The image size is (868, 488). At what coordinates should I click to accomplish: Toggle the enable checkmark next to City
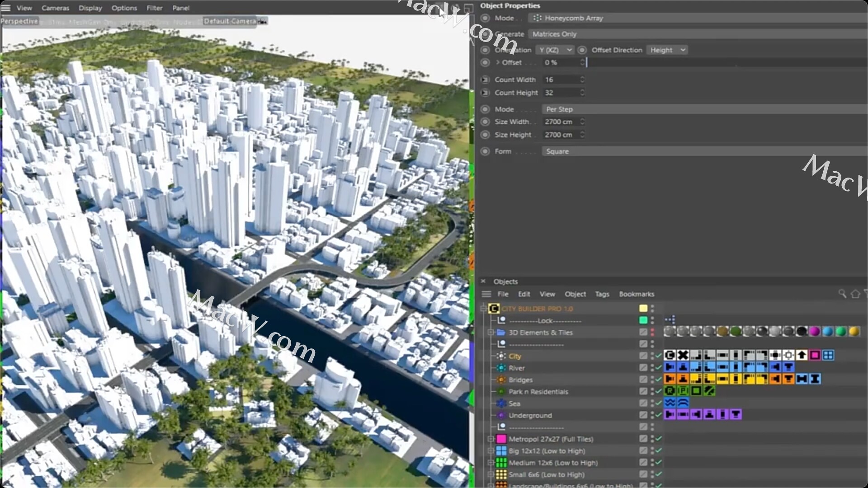[x=658, y=356]
